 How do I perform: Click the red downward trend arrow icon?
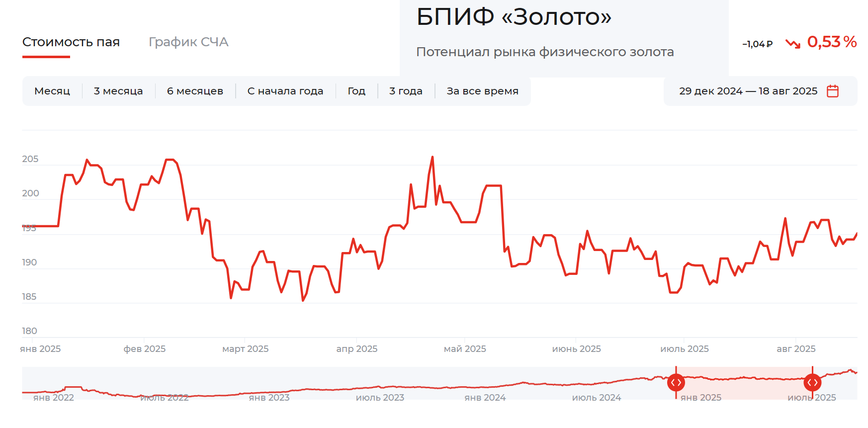pos(792,44)
